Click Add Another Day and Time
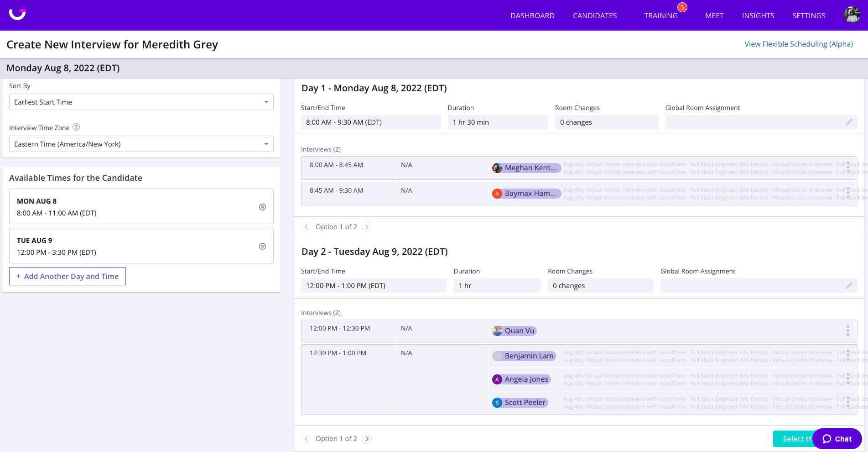The image size is (868, 452). (67, 276)
